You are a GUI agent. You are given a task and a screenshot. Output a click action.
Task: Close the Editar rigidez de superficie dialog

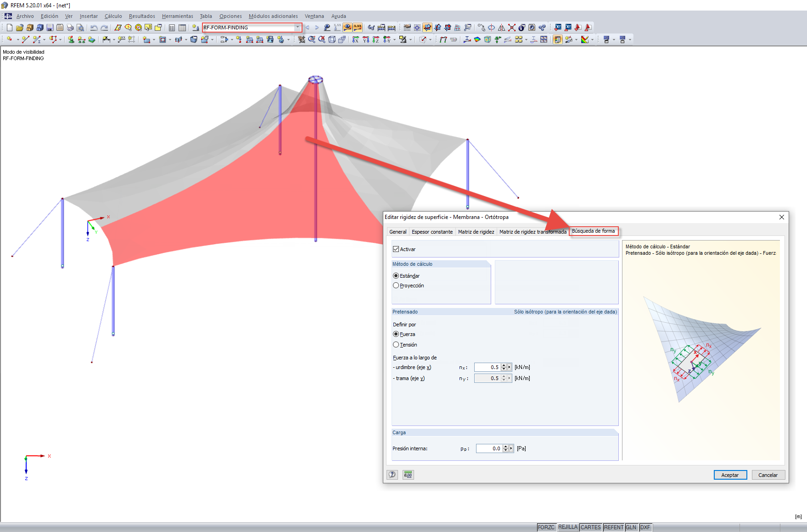pyautogui.click(x=782, y=217)
